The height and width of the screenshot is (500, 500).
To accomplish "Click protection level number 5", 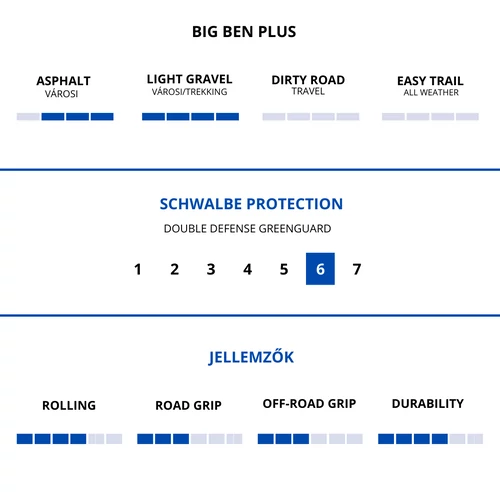I will click(x=284, y=269).
